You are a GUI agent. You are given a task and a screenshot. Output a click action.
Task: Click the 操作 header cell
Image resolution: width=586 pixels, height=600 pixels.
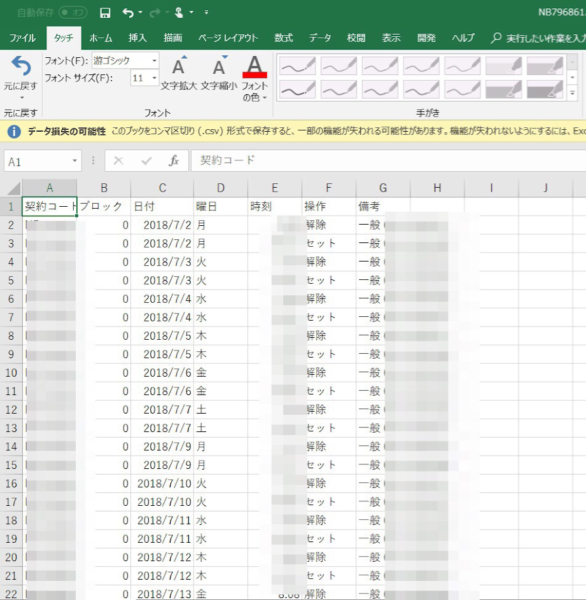tap(328, 207)
